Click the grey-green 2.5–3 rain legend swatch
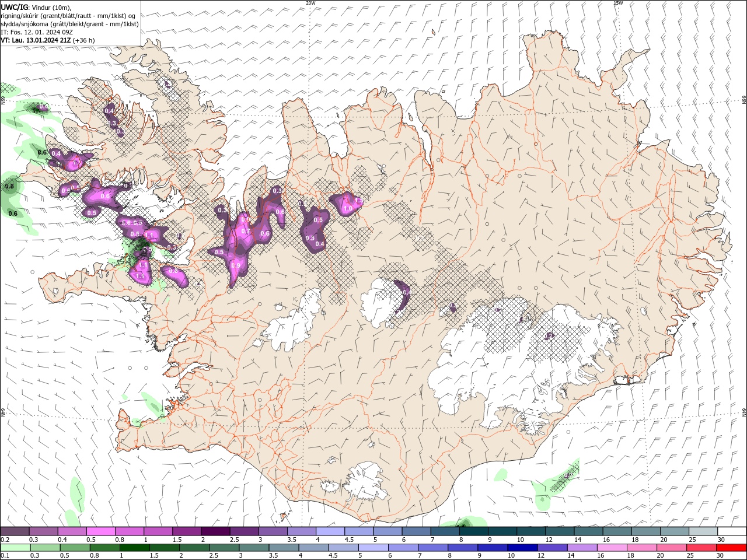Viewport: 747px width, 560px height. 224,548
